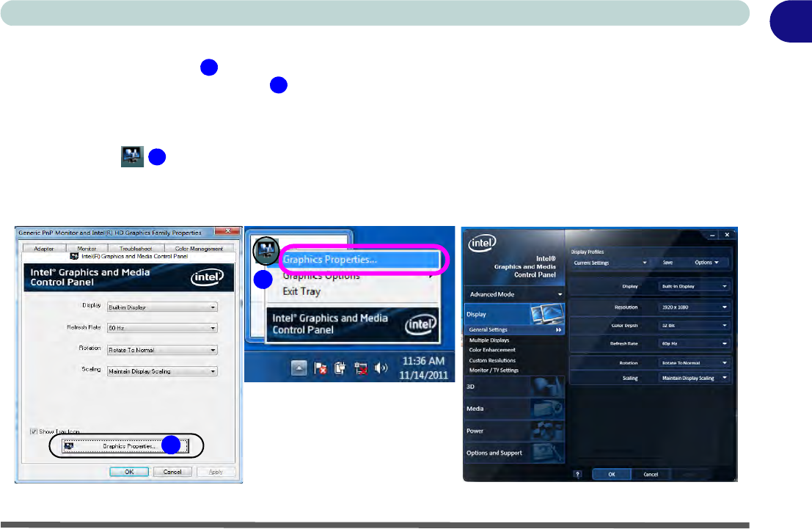Screen dimensions: 812x529
Task: Select Custom Resolutions in sidebar
Action: pos(492,360)
